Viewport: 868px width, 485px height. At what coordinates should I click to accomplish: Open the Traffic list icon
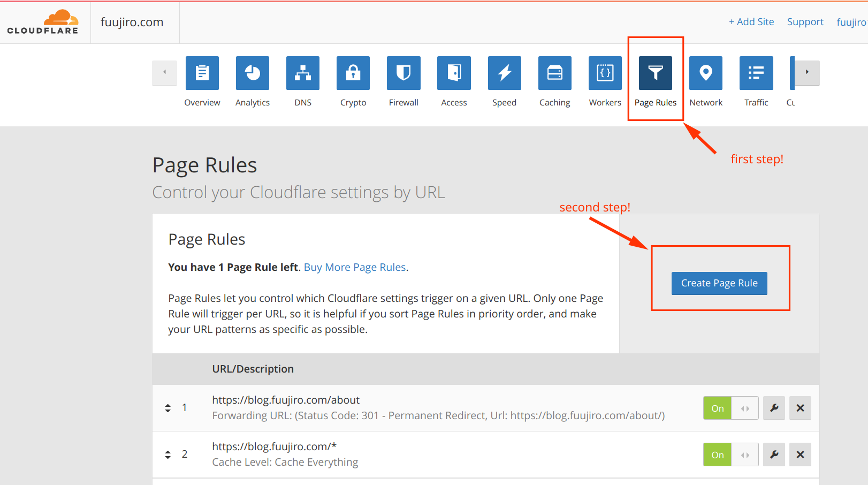[x=756, y=73]
